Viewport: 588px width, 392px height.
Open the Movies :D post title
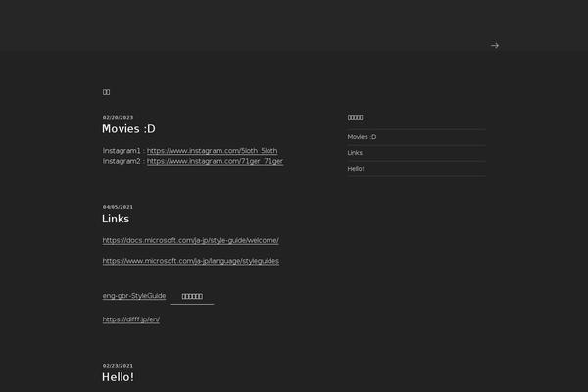click(x=128, y=129)
